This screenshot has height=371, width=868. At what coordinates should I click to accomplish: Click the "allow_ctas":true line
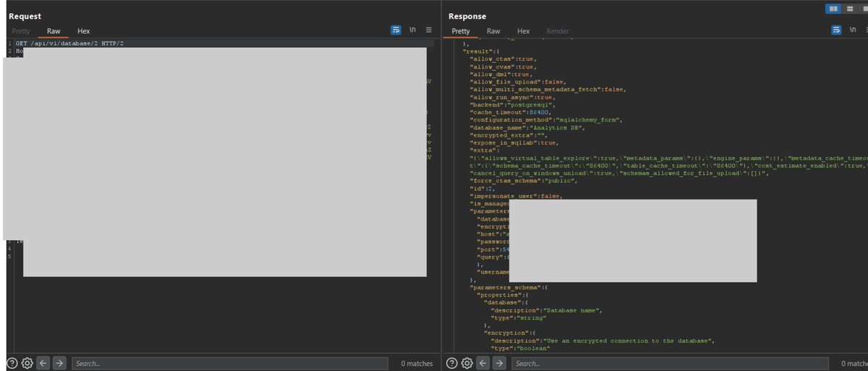[x=503, y=59]
